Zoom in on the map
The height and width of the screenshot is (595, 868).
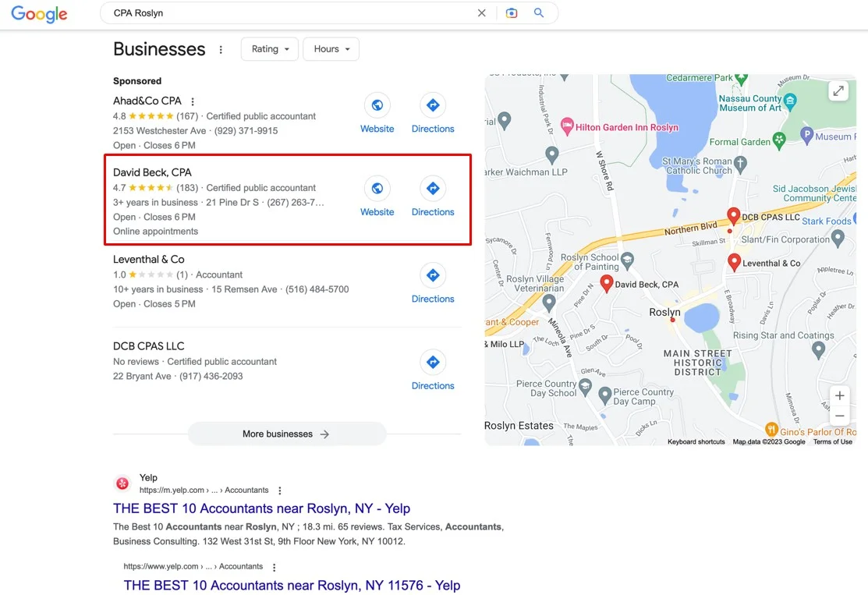click(838, 395)
